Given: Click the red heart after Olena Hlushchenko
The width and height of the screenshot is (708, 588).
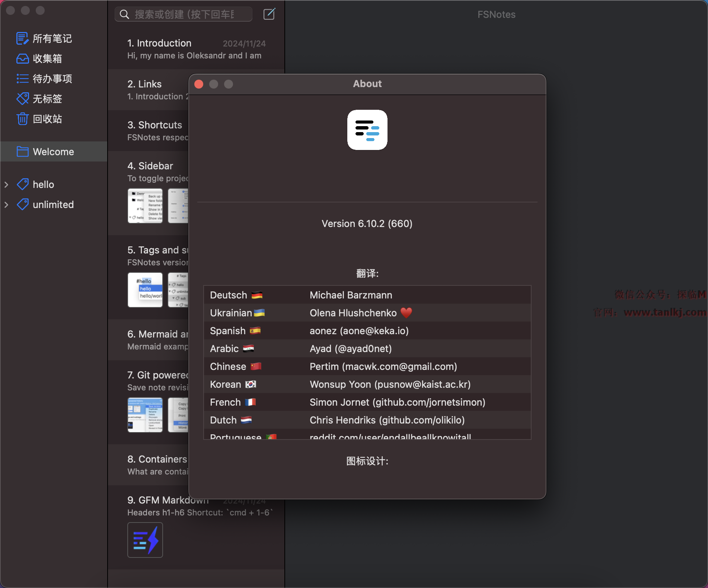Looking at the screenshot, I should pyautogui.click(x=406, y=313).
